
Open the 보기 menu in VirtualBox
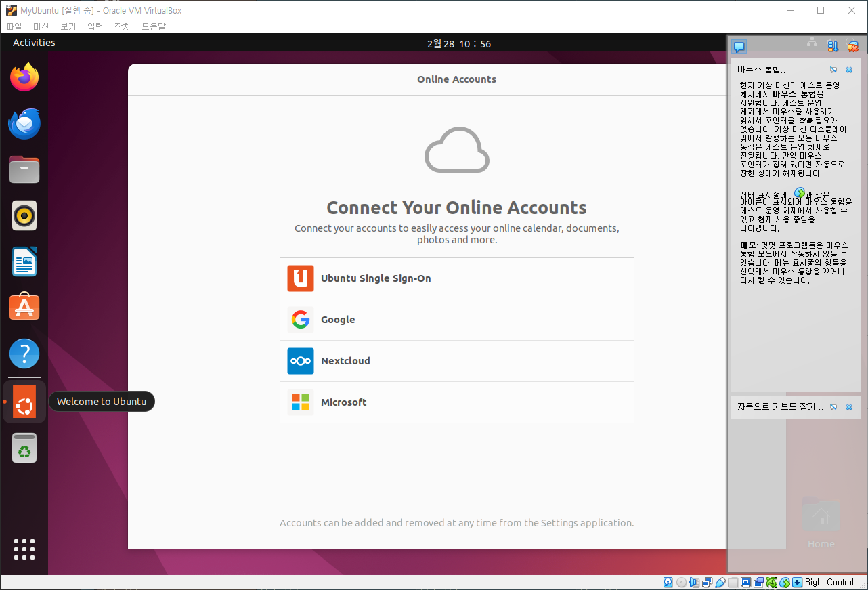(x=68, y=26)
